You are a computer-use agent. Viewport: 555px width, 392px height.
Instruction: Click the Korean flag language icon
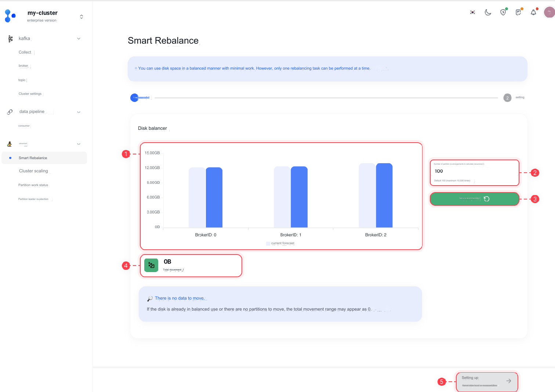(x=472, y=12)
